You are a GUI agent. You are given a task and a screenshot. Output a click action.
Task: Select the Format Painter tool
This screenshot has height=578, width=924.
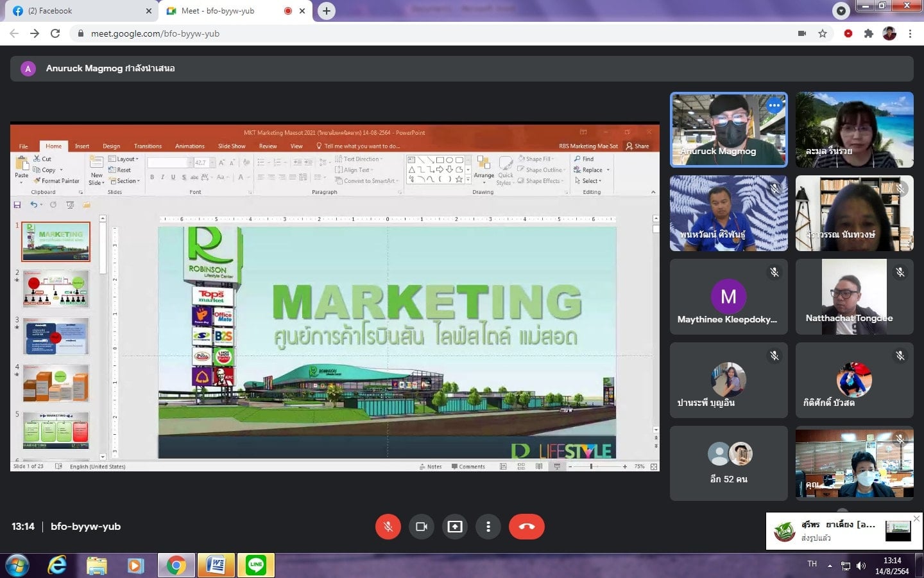point(56,181)
